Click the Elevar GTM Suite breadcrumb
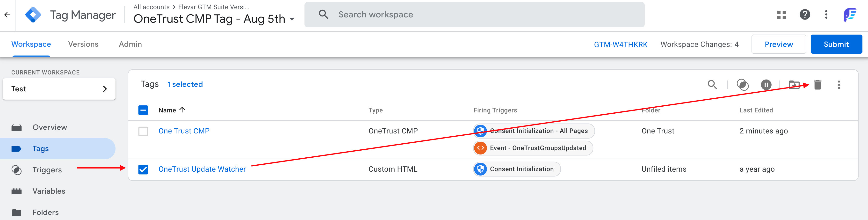The height and width of the screenshot is (220, 868). 214,7
